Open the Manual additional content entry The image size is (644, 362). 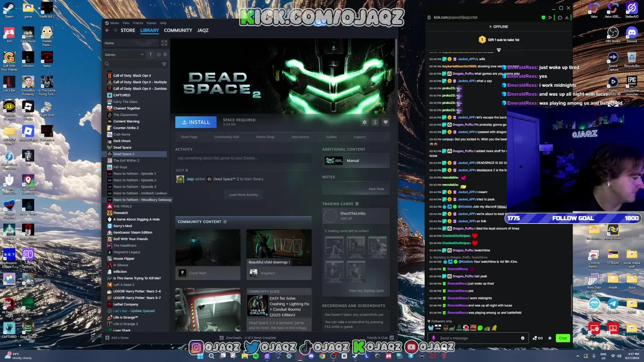click(356, 160)
